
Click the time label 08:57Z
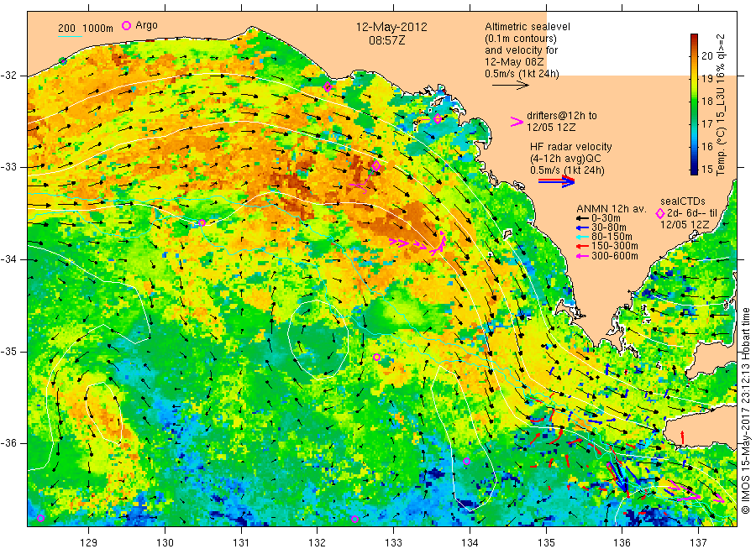(x=386, y=40)
